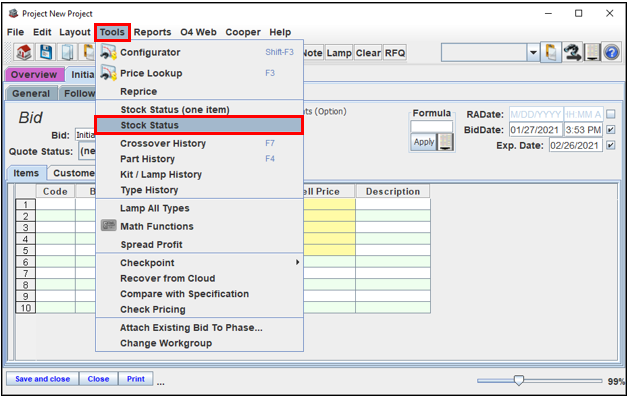The width and height of the screenshot is (629, 399).
Task: Click the grid icon beside the Apply button
Action: pos(445,142)
